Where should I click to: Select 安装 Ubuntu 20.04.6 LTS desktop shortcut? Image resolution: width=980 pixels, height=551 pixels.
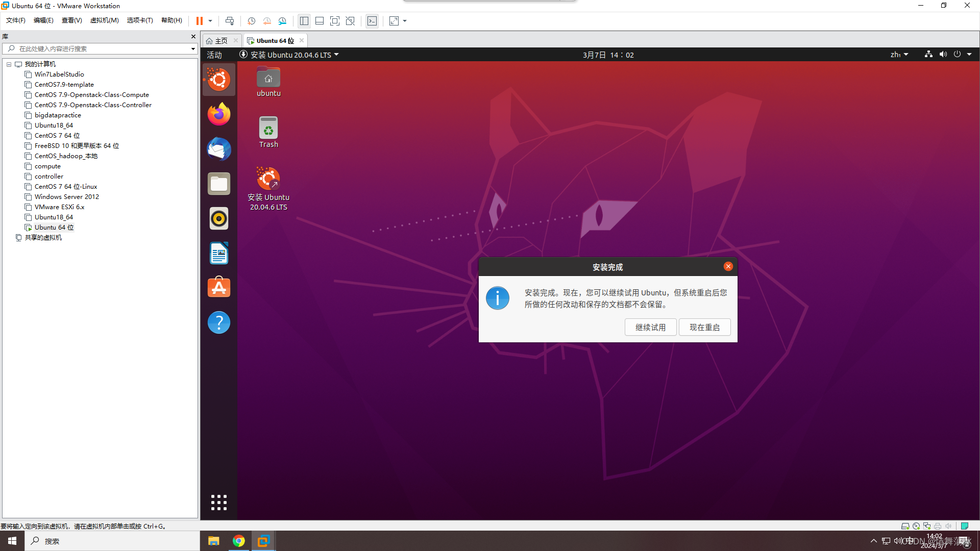268,189
